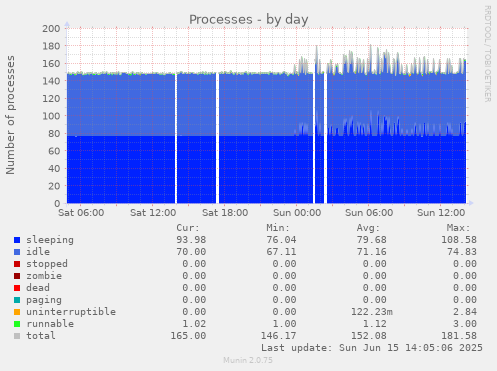Click sleeping maximum value 108.58

click(459, 240)
